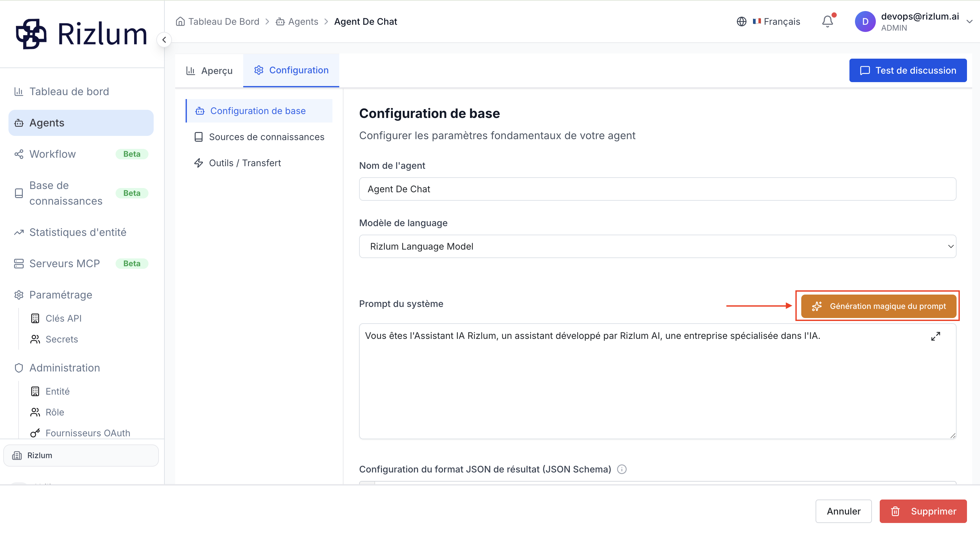This screenshot has width=980, height=537.
Task: Open Secrets settings link
Action: click(x=62, y=339)
